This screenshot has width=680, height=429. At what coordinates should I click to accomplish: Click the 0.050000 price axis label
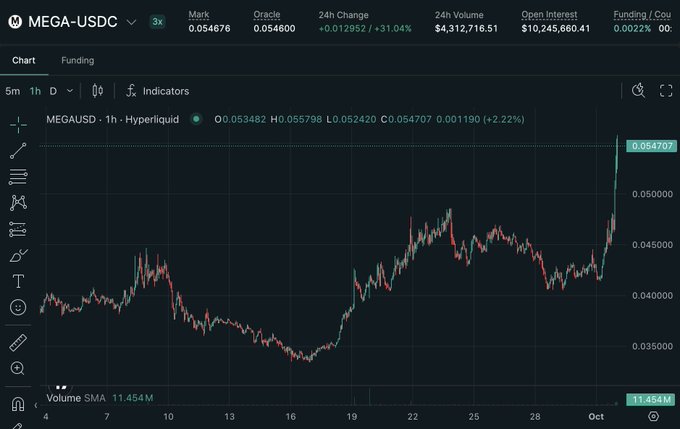(x=652, y=194)
